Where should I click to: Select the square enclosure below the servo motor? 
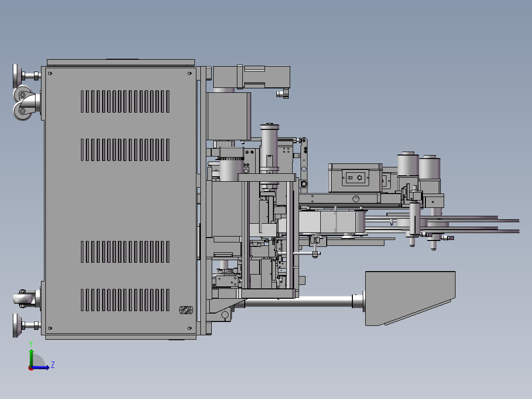click(228, 116)
